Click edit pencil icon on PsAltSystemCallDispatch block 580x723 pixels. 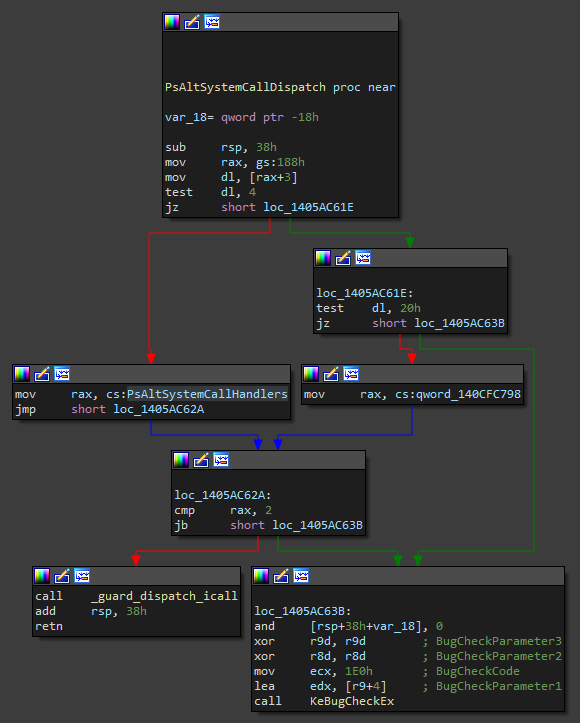pos(192,22)
